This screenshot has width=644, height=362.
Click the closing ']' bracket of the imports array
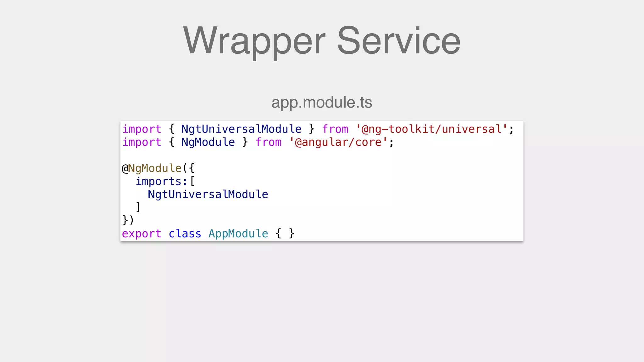click(138, 207)
